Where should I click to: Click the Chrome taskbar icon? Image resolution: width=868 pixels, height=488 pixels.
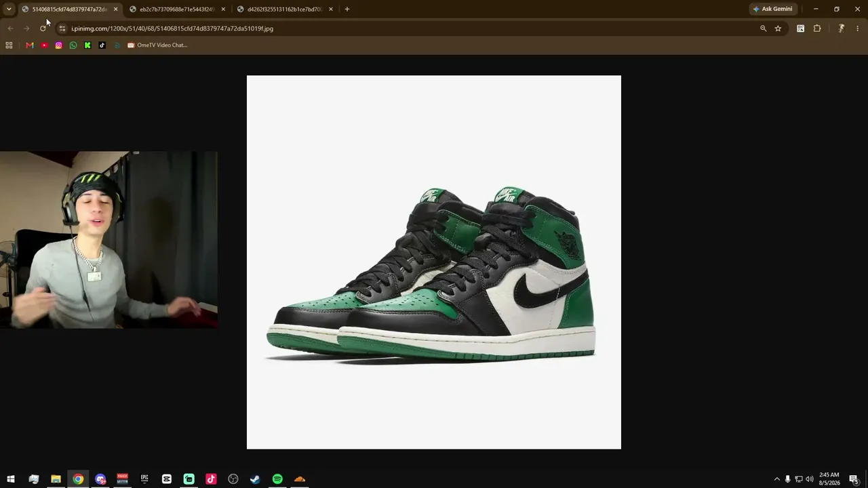[x=78, y=479]
